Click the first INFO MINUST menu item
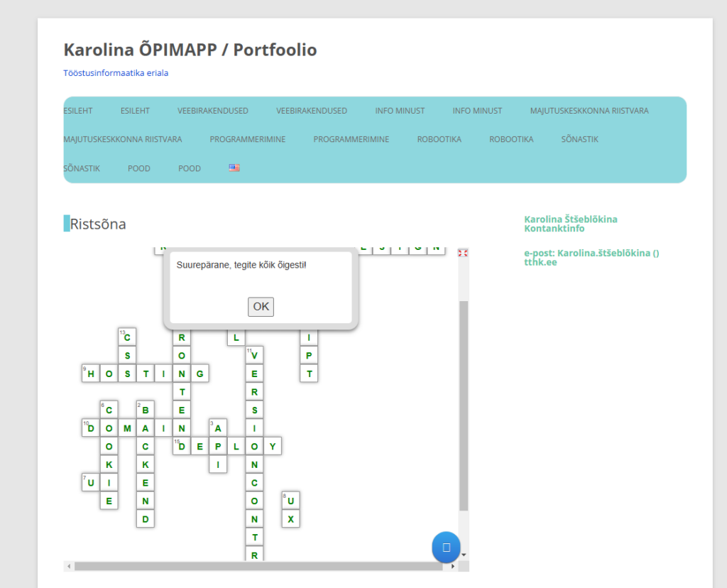Image resolution: width=727 pixels, height=588 pixels. tap(400, 111)
